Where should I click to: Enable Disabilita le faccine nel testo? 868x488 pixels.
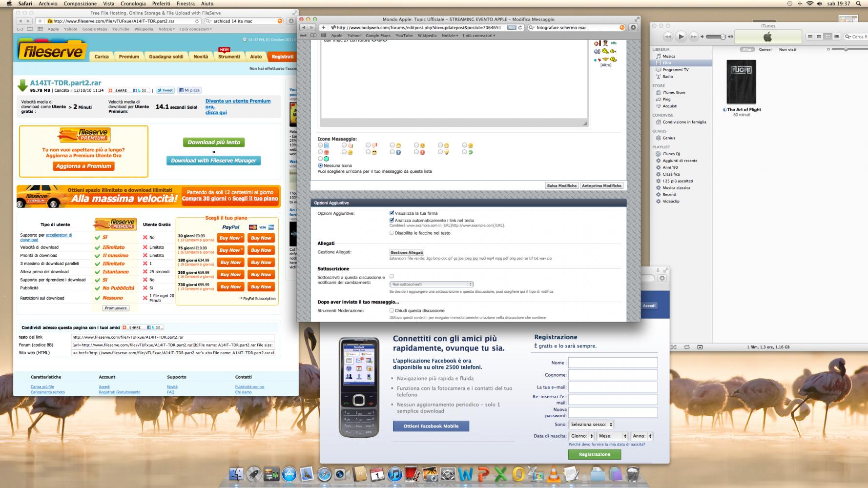392,233
